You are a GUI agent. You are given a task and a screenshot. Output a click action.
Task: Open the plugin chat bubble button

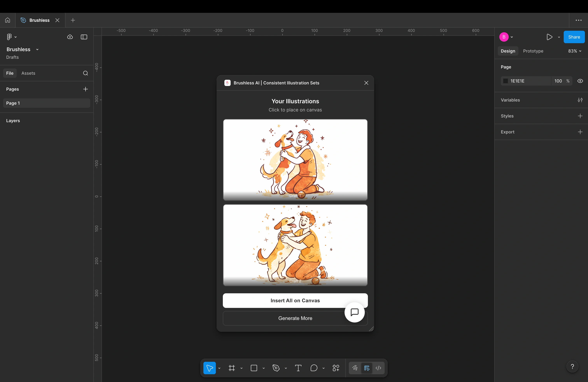tap(354, 312)
